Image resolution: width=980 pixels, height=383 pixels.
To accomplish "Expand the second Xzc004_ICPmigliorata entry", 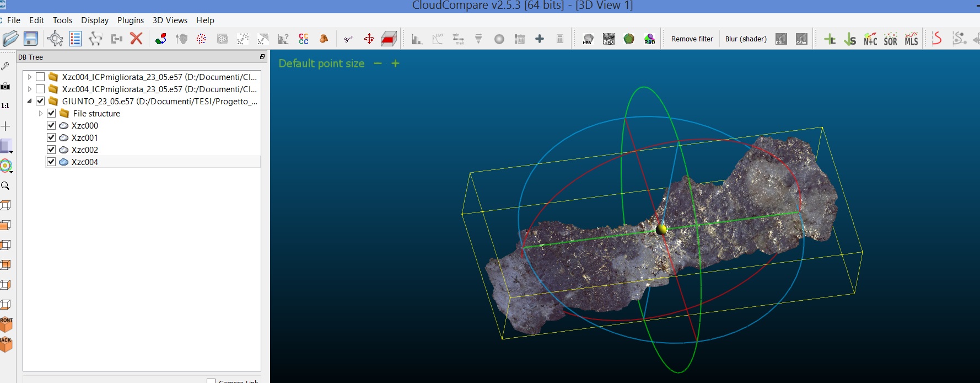I will click(x=29, y=89).
